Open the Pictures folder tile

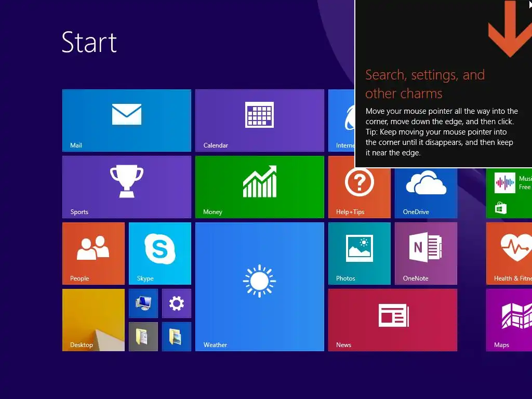pyautogui.click(x=177, y=337)
